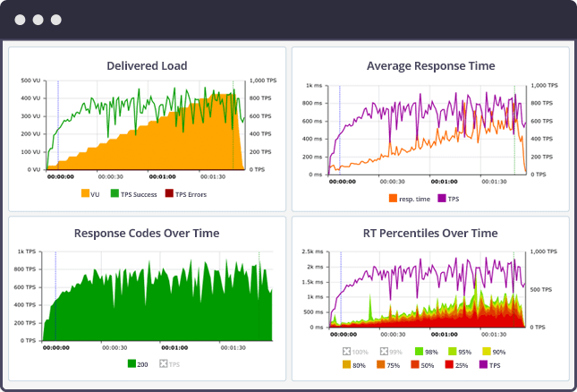Click the resp. time legend swatch

click(x=393, y=199)
